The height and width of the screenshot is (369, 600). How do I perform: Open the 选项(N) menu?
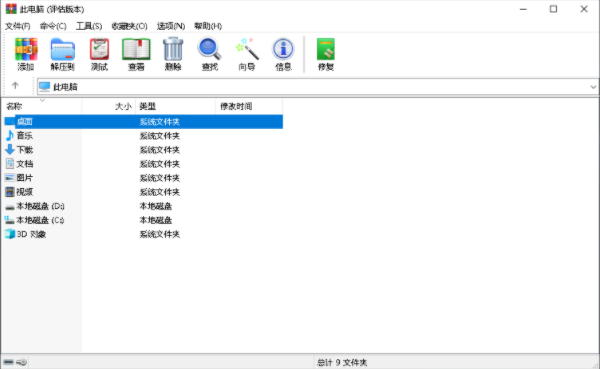pyautogui.click(x=171, y=26)
